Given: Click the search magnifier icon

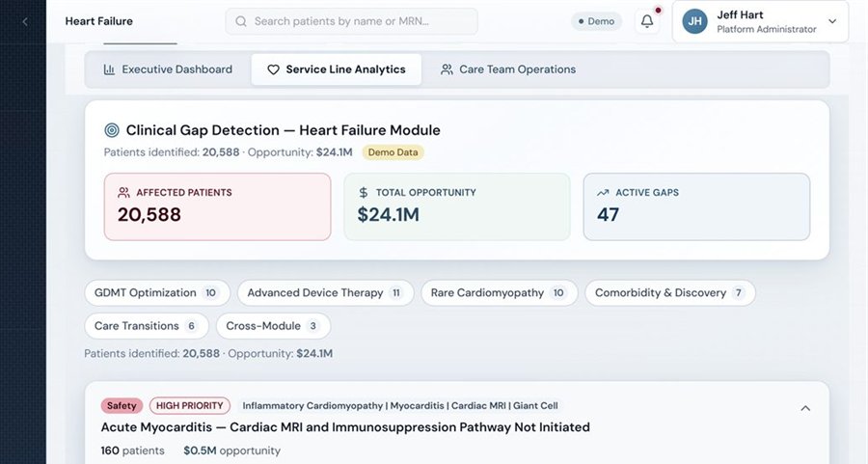Looking at the screenshot, I should pyautogui.click(x=241, y=21).
